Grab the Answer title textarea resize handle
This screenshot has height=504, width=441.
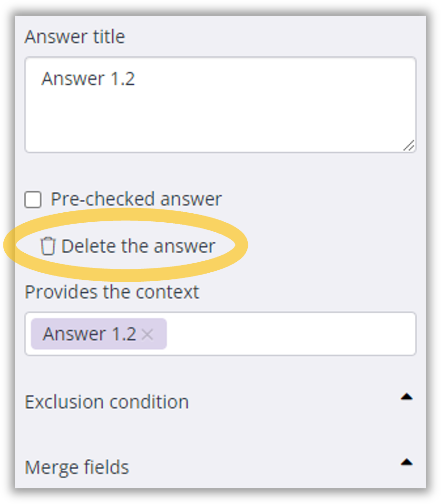pyautogui.click(x=409, y=146)
